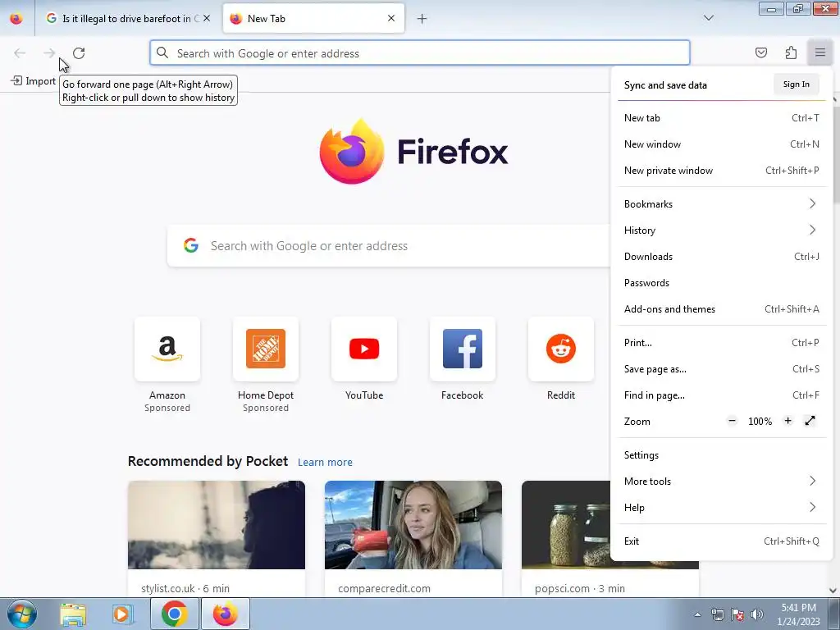Select Save page as
The width and height of the screenshot is (840, 630).
point(722,369)
